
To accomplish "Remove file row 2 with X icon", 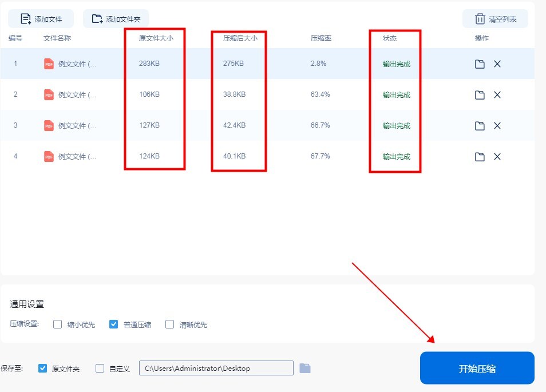I will (x=497, y=95).
